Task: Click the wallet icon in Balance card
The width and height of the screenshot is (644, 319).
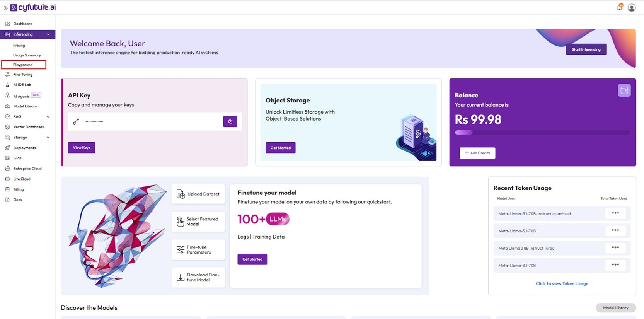Action: click(x=624, y=90)
